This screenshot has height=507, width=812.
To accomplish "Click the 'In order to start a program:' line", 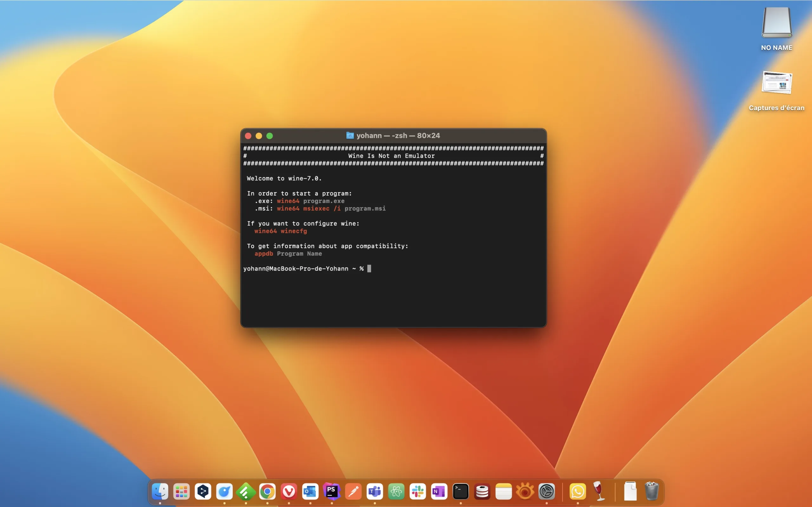I will 299,194.
